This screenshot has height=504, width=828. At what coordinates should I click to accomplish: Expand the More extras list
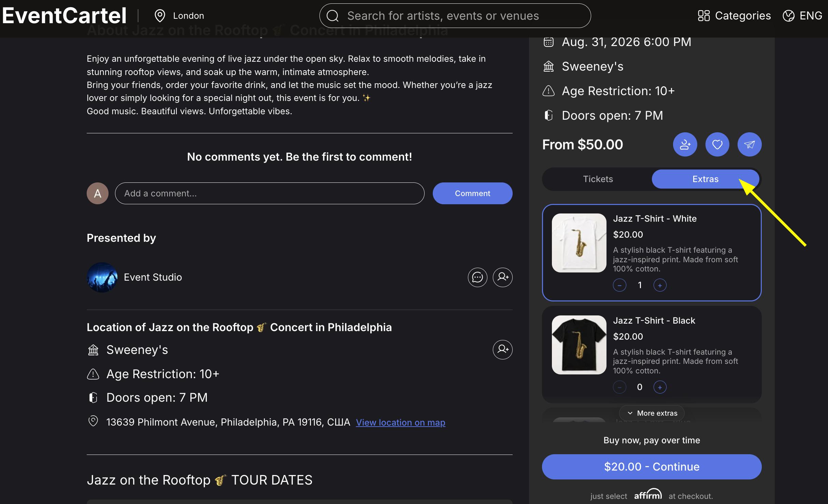652,413
